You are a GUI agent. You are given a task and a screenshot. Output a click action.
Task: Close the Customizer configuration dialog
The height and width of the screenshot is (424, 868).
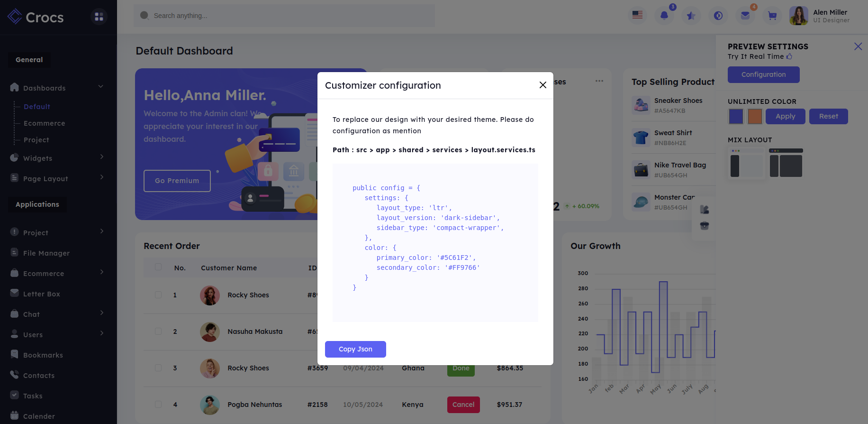click(x=543, y=85)
